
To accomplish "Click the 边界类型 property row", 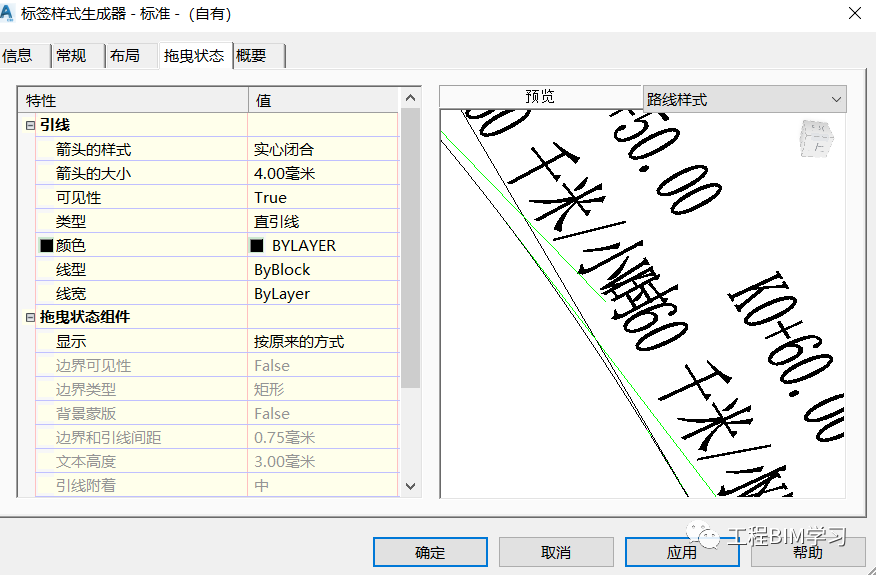I will tap(217, 389).
